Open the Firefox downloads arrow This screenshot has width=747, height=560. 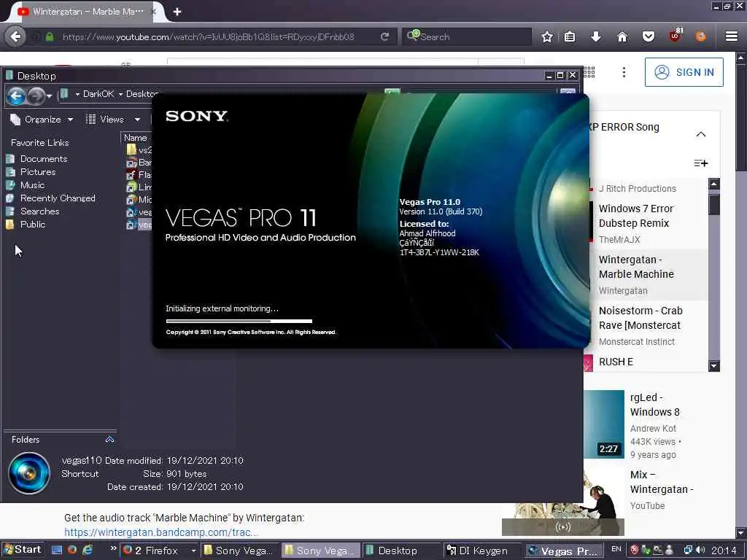coord(595,36)
